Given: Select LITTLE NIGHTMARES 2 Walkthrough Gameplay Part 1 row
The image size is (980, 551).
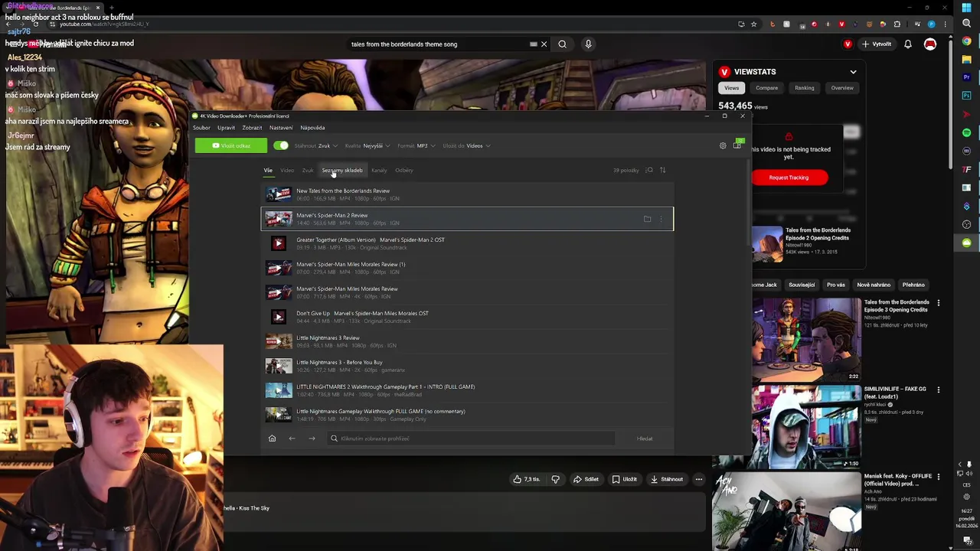Looking at the screenshot, I should click(x=467, y=390).
